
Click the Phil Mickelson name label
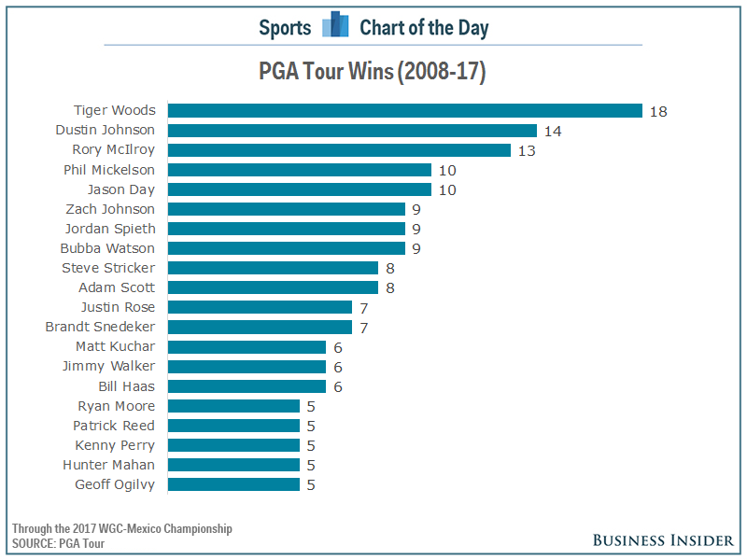coord(109,170)
